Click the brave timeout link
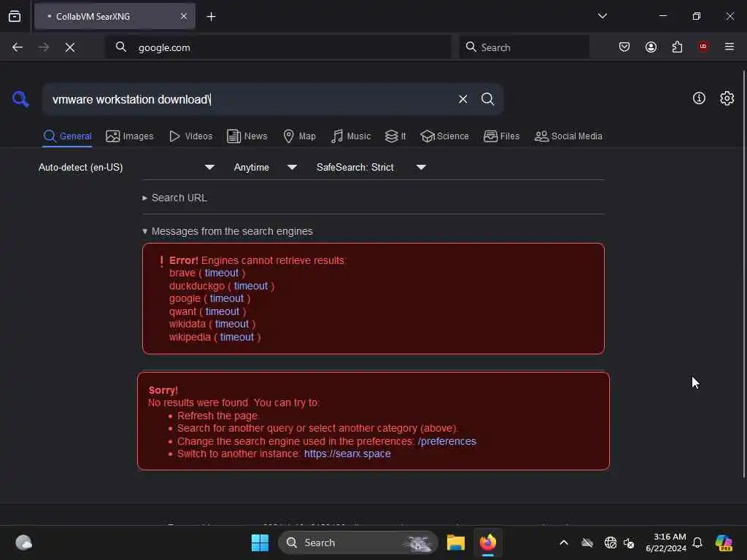 (222, 273)
